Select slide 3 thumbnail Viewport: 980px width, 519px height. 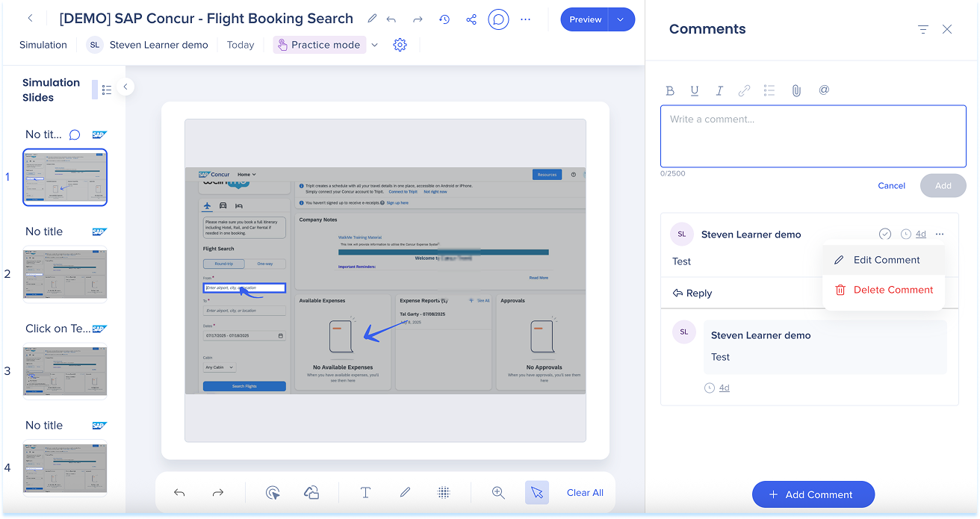click(x=65, y=370)
